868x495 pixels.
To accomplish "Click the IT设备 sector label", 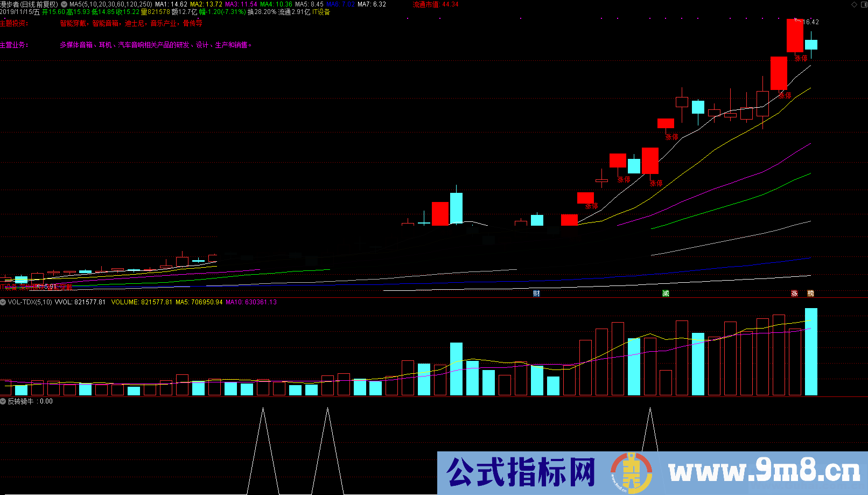I will (321, 12).
